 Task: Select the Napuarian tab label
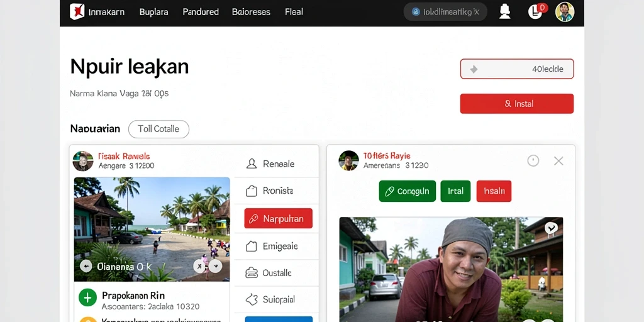click(x=95, y=129)
